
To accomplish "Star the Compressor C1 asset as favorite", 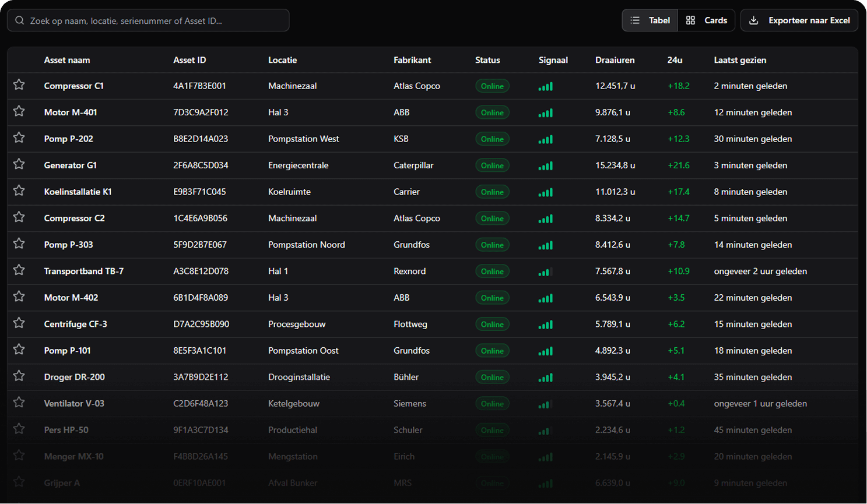I will [19, 85].
